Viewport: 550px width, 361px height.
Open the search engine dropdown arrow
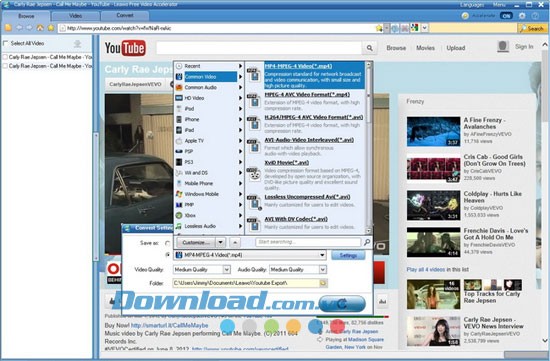tap(425, 28)
